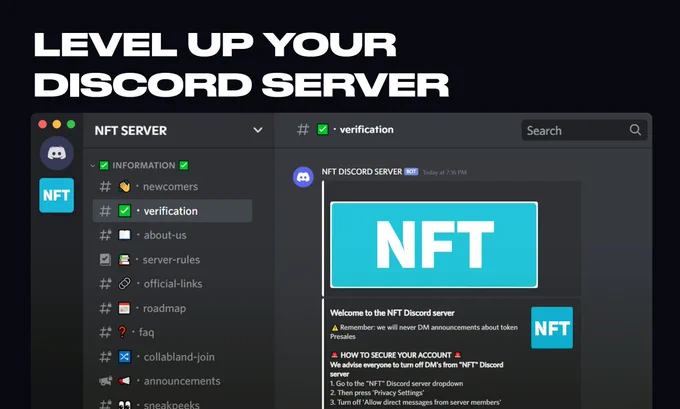Click the red macOS close button
The width and height of the screenshot is (680, 409).
42,124
